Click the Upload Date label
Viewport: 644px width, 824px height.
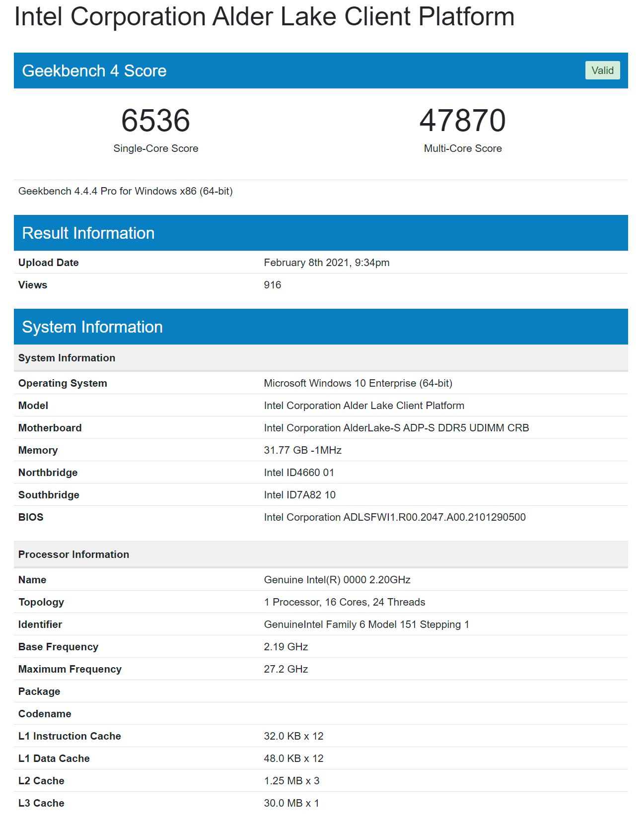48,263
